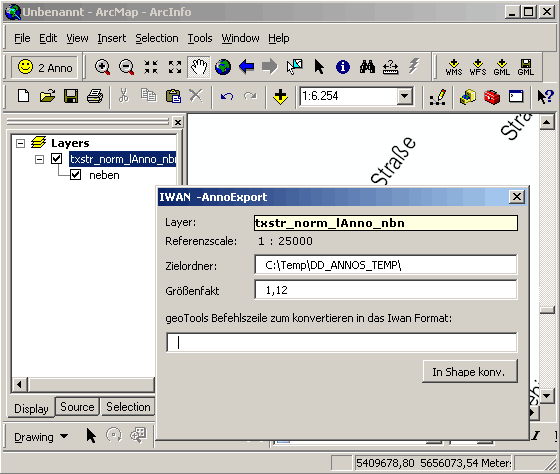Screen dimensions: 560x474
Task: Click the Layer name field in dialog
Action: point(385,223)
